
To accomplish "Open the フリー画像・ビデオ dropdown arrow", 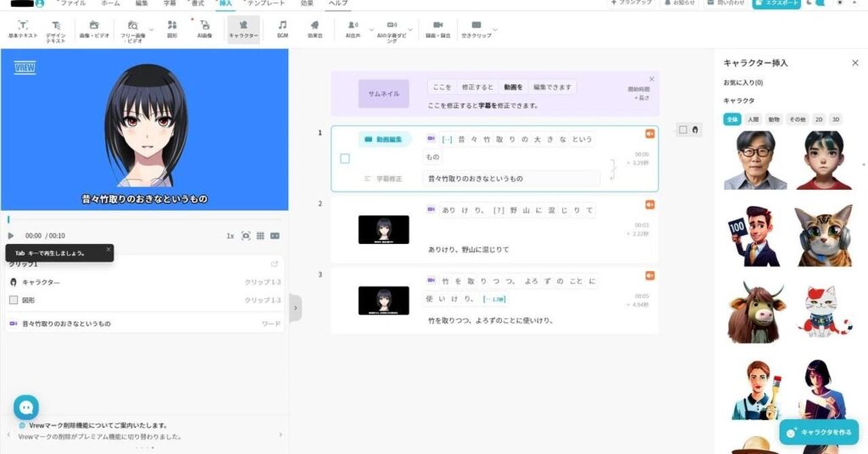I will [x=152, y=30].
